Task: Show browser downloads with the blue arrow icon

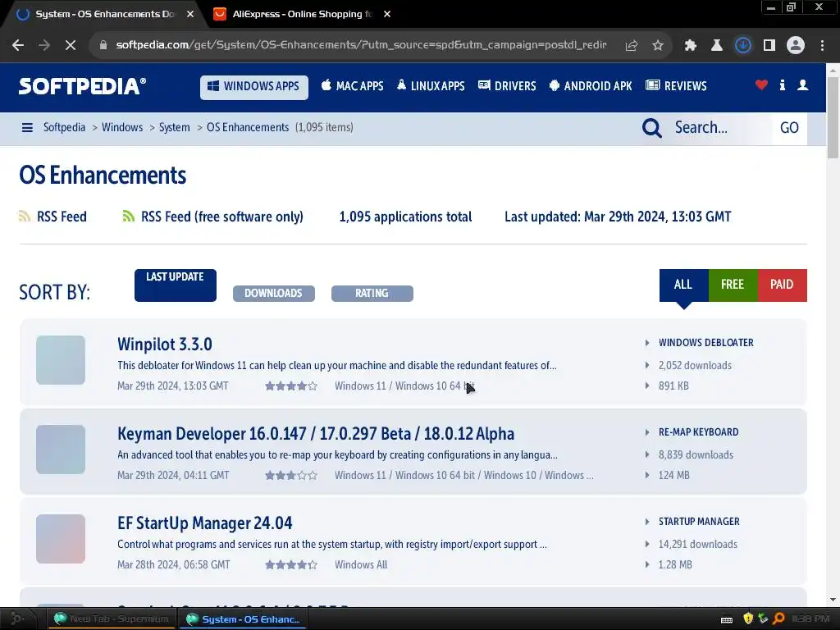Action: [743, 46]
